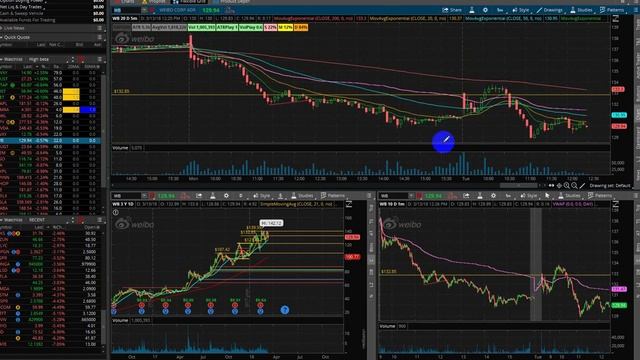Click the person icon beside Share in top chart
This screenshot has width=640, height=360.
[x=472, y=10]
